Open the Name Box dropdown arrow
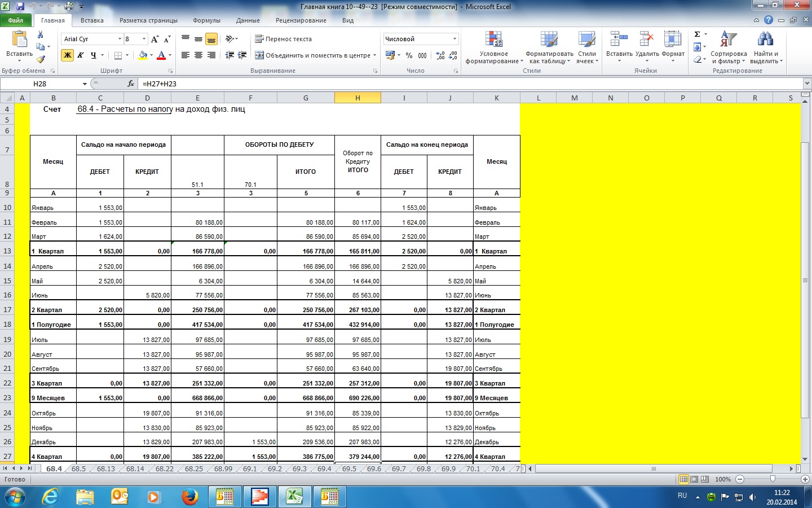Viewport: 812px width, 508px height. coord(85,84)
